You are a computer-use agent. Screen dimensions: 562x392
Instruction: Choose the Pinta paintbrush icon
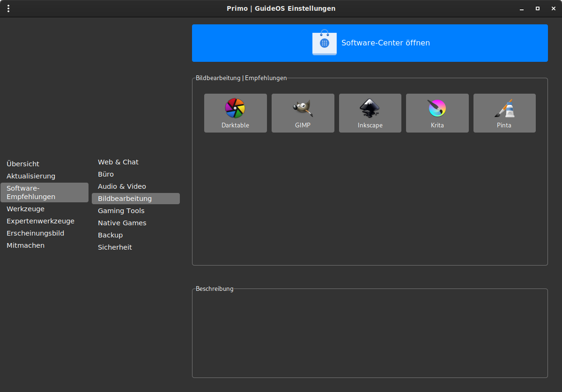[x=504, y=108]
